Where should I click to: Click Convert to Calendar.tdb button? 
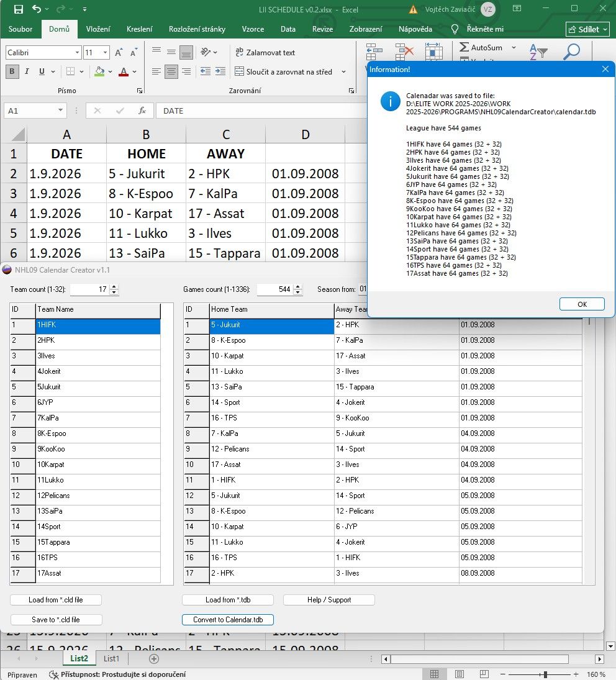228,620
